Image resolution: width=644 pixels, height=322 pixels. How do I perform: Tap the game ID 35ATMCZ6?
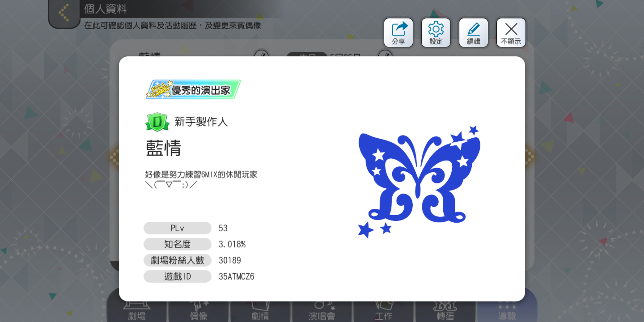(x=236, y=276)
